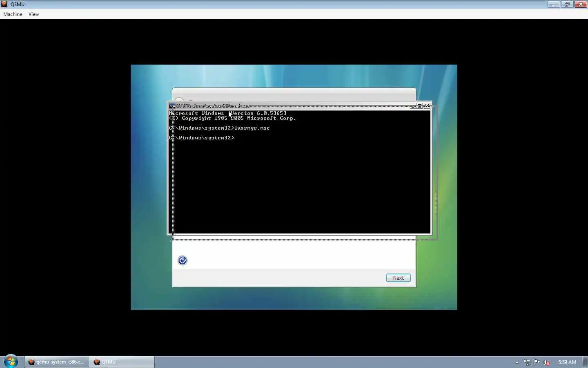Open the Windows Start orb
Viewport: 588px width, 368px height.
coord(11,361)
